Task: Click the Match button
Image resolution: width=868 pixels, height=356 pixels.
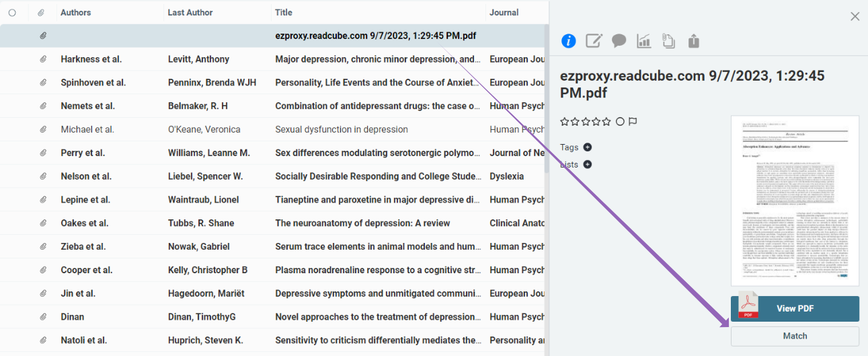Action: coord(795,336)
